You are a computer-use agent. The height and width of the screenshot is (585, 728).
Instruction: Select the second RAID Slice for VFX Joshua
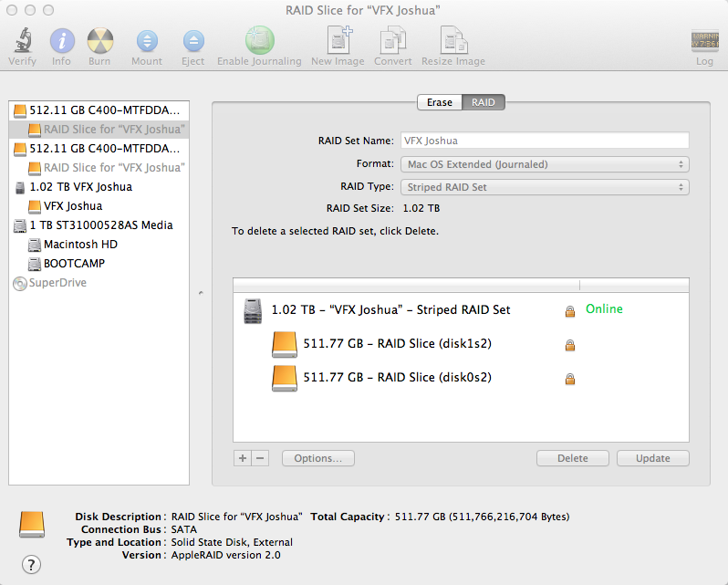point(99,168)
